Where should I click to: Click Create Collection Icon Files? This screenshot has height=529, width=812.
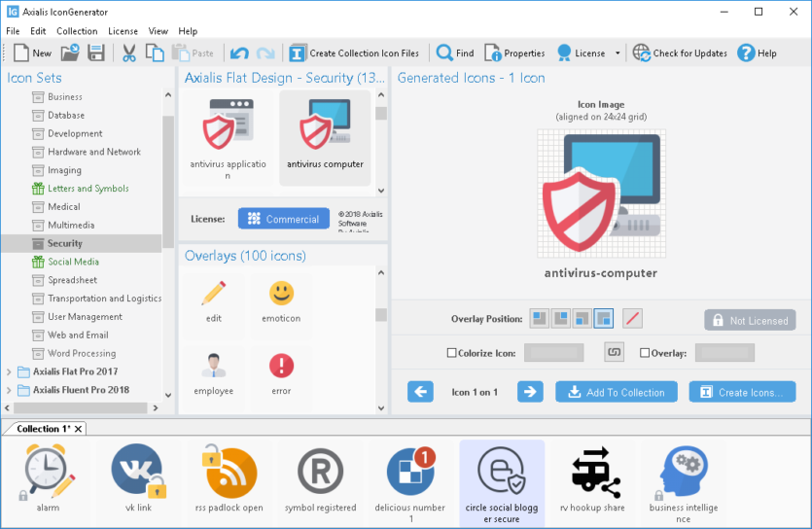click(x=354, y=53)
